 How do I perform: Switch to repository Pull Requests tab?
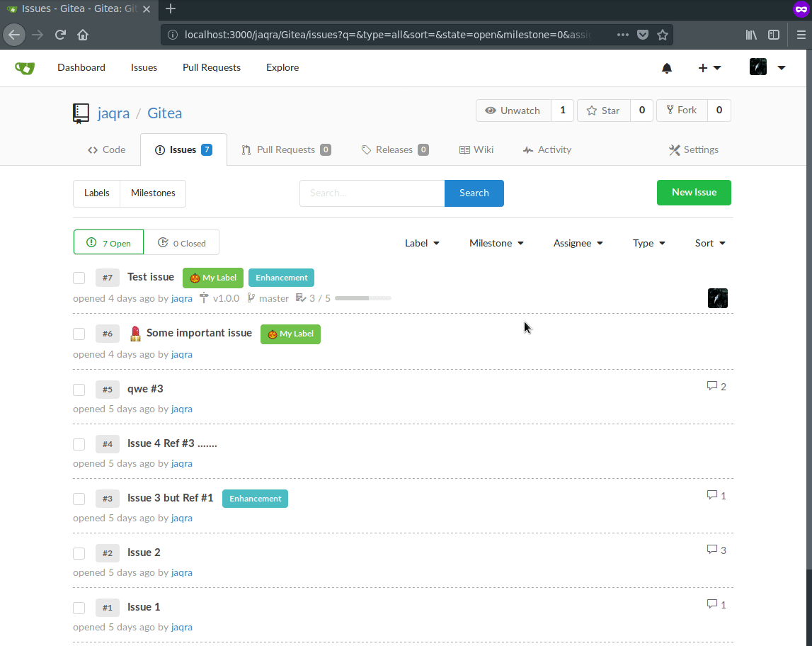pyautogui.click(x=286, y=149)
